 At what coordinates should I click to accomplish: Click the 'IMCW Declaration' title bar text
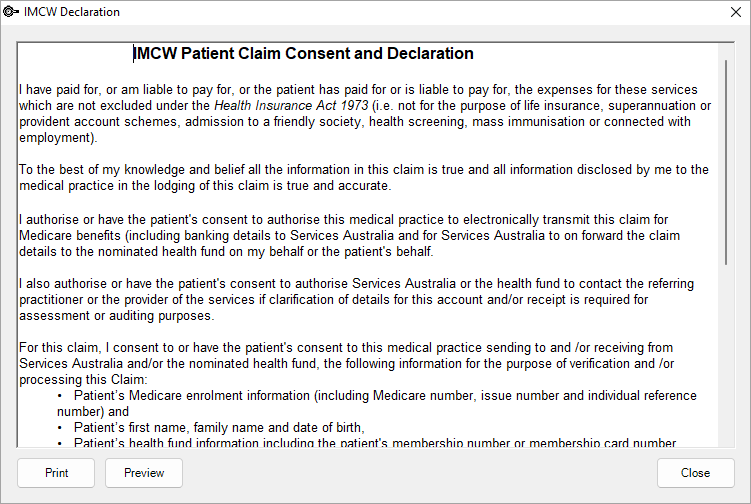[x=71, y=12]
